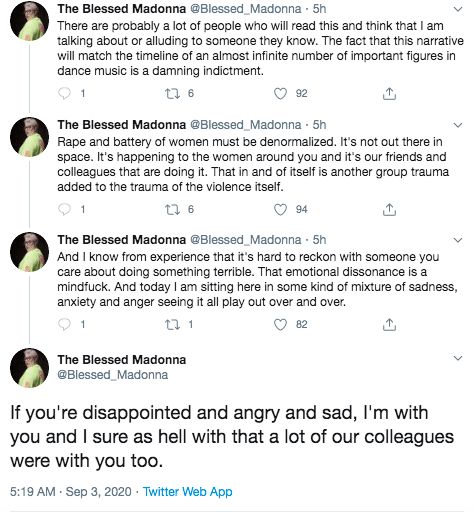Expand options menu on the main tweet

[x=458, y=358]
